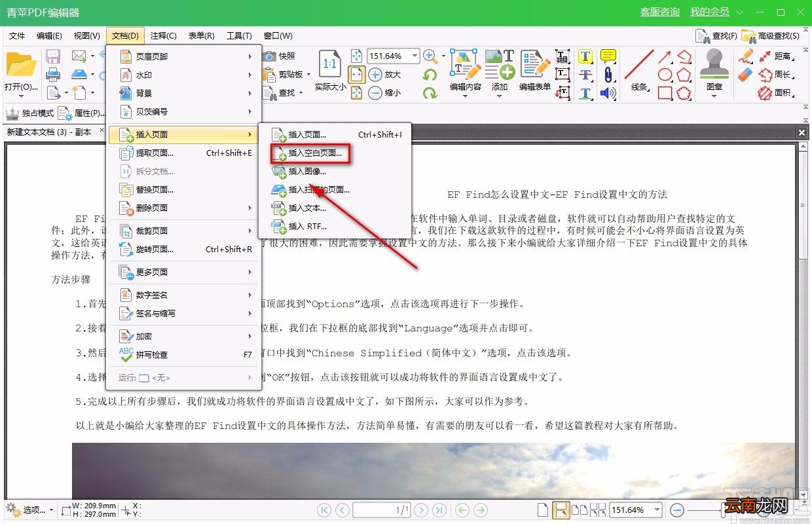The width and height of the screenshot is (812, 524).
Task: Choose Insert Blank Page (插入空白页面)
Action: click(310, 153)
